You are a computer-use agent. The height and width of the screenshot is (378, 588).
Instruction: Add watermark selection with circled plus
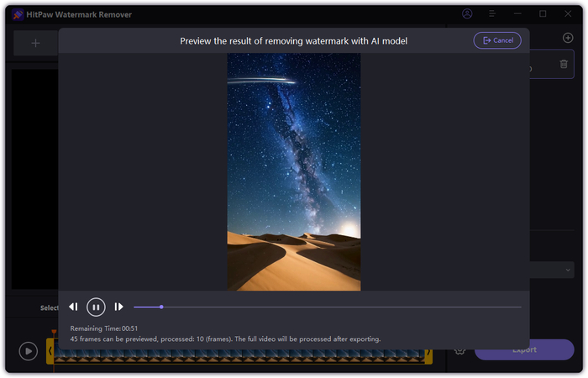(x=568, y=38)
